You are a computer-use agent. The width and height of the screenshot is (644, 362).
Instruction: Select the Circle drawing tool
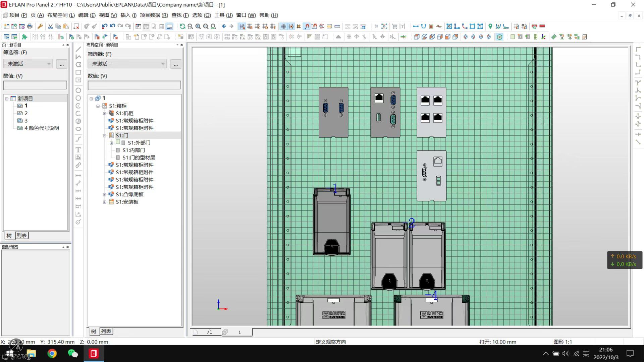78,90
